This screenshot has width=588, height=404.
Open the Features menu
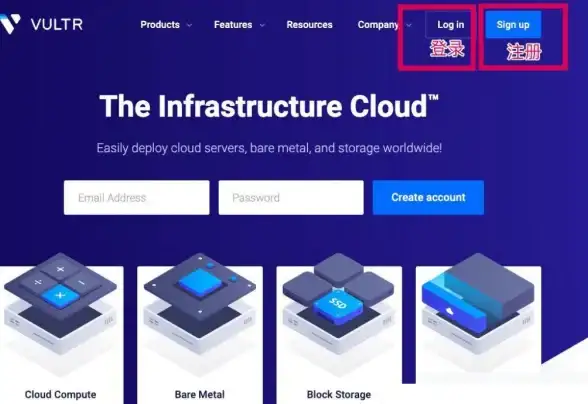pos(233,25)
